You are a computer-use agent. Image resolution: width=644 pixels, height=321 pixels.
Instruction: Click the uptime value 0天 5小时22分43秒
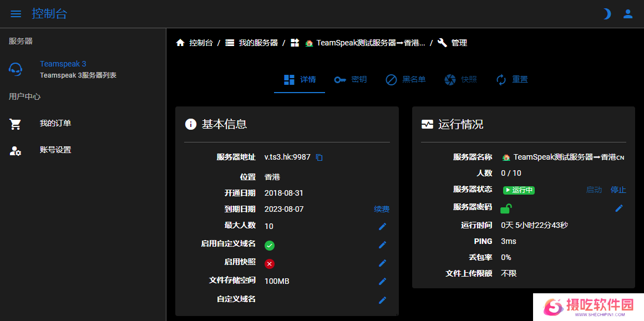(534, 225)
